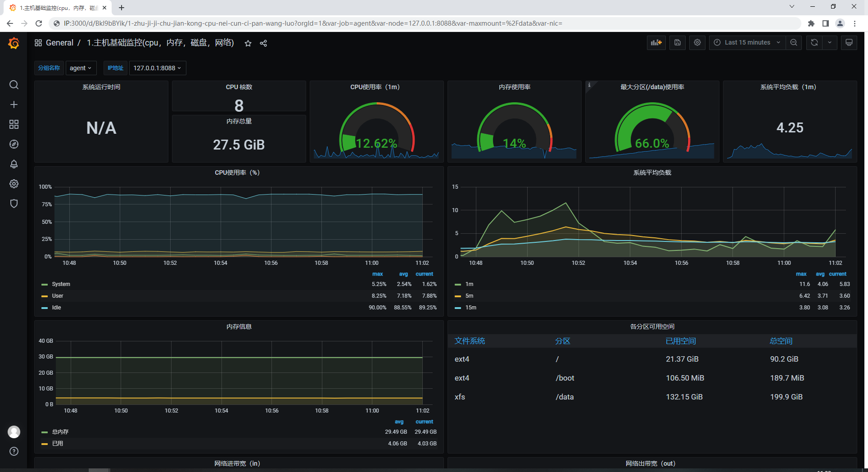Toggle the 15m series in load legend
This screenshot has width=868, height=472.
click(470, 308)
